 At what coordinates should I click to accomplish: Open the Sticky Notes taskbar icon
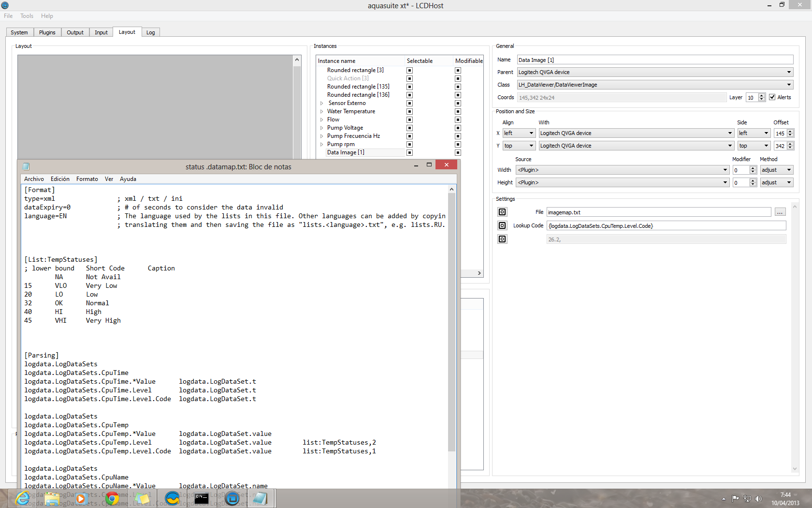pos(142,498)
